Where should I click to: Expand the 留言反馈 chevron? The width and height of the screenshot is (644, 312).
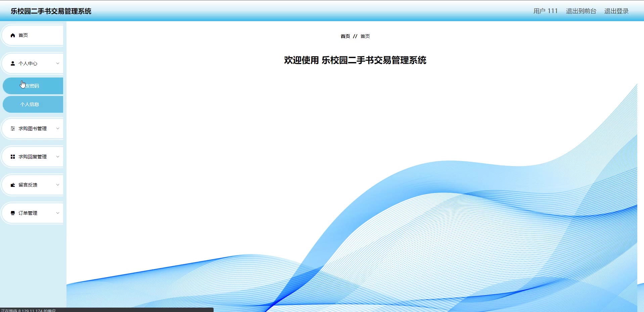point(58,185)
